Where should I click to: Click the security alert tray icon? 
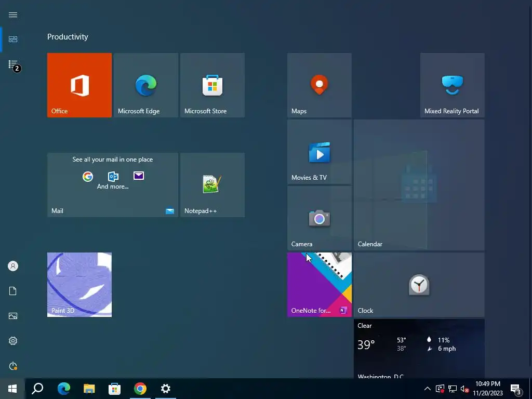[x=440, y=389]
